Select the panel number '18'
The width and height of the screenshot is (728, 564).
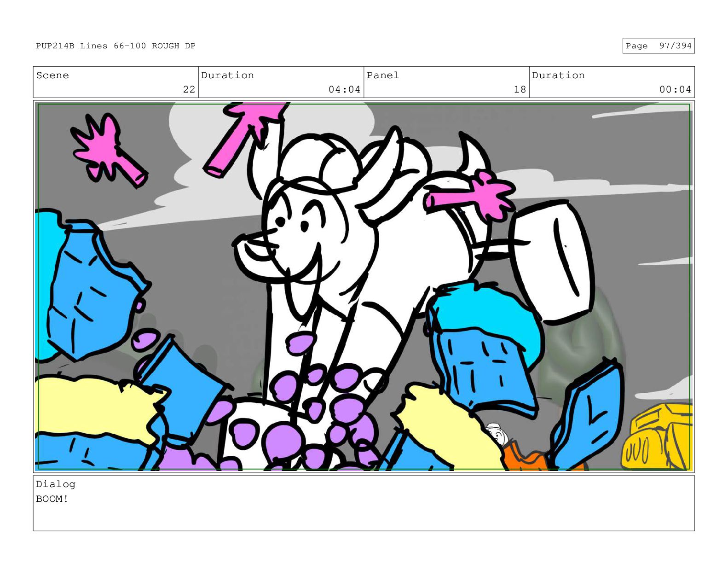point(520,89)
